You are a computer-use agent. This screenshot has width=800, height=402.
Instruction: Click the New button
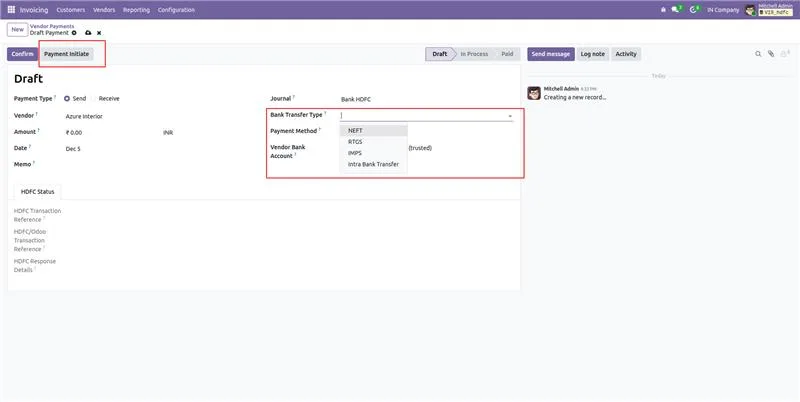[17, 30]
